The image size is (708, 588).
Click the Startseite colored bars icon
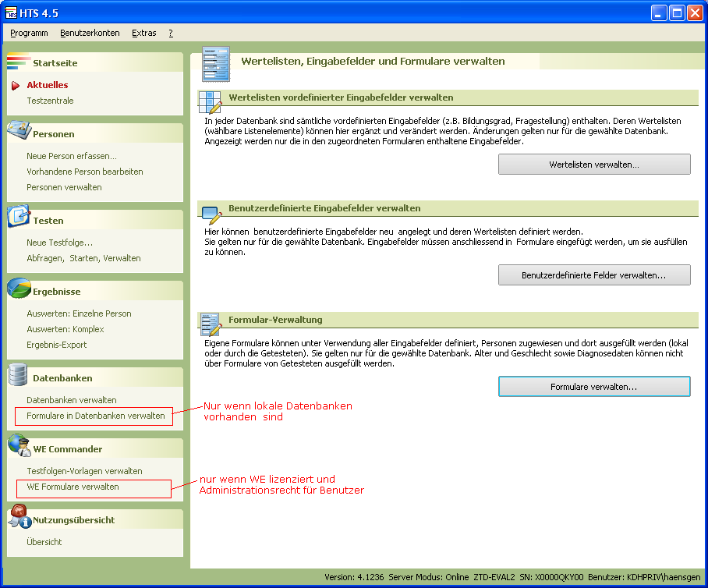(19, 62)
